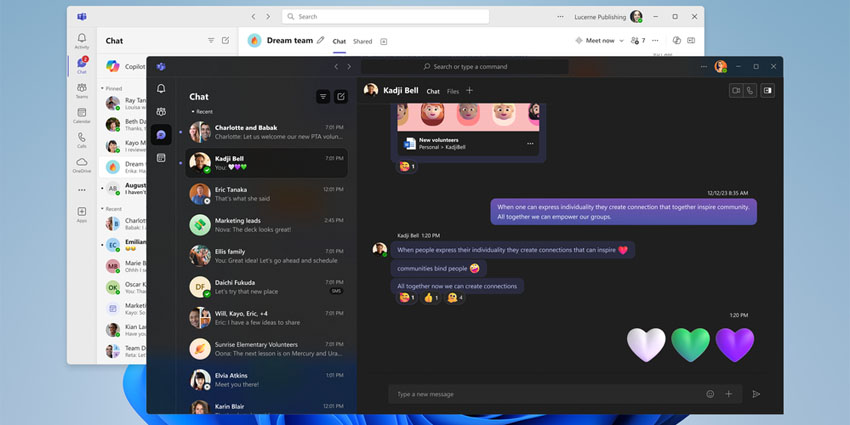Open side panel icon in Kadji Bell chat

768,91
